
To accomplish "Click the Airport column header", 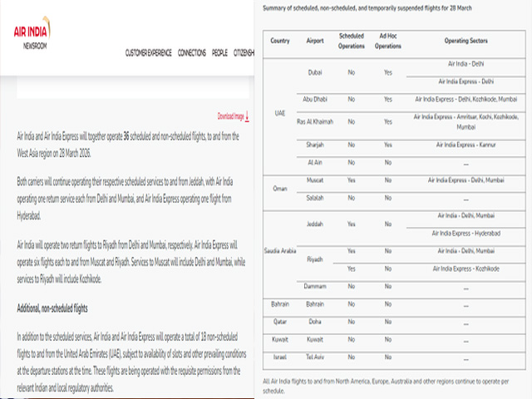I will coord(315,41).
